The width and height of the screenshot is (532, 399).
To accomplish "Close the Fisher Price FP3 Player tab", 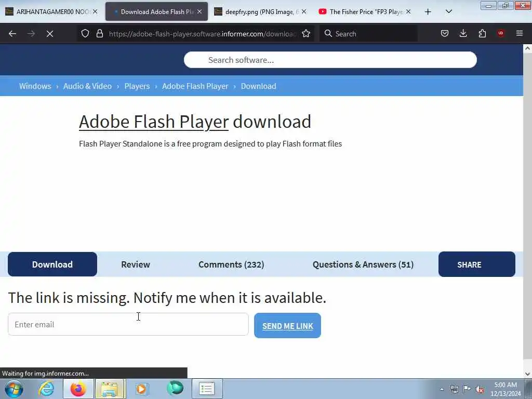I will pyautogui.click(x=408, y=11).
